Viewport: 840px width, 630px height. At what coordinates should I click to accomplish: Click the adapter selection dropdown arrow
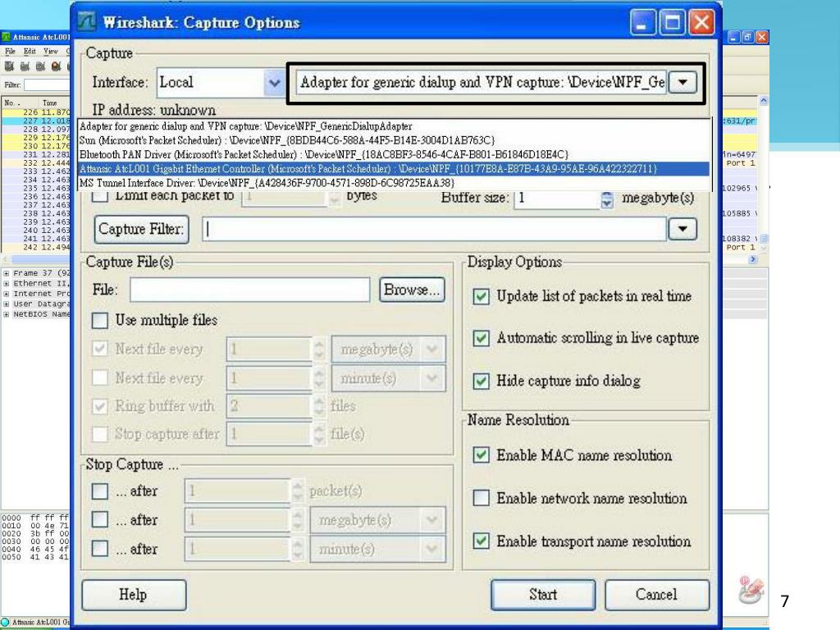(x=682, y=83)
